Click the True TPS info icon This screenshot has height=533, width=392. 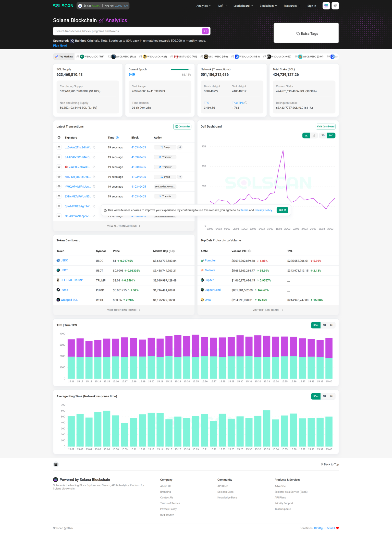[246, 103]
